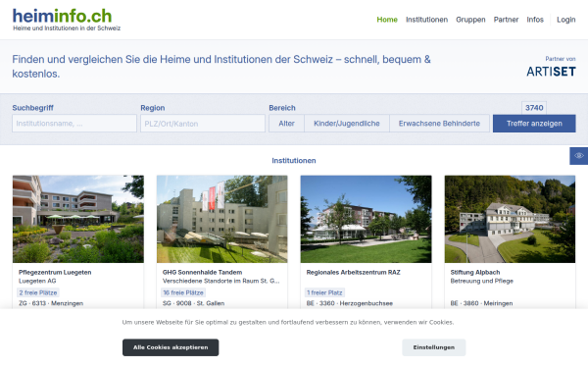This screenshot has width=588, height=368.
Task: Click the Login link
Action: [x=565, y=20]
